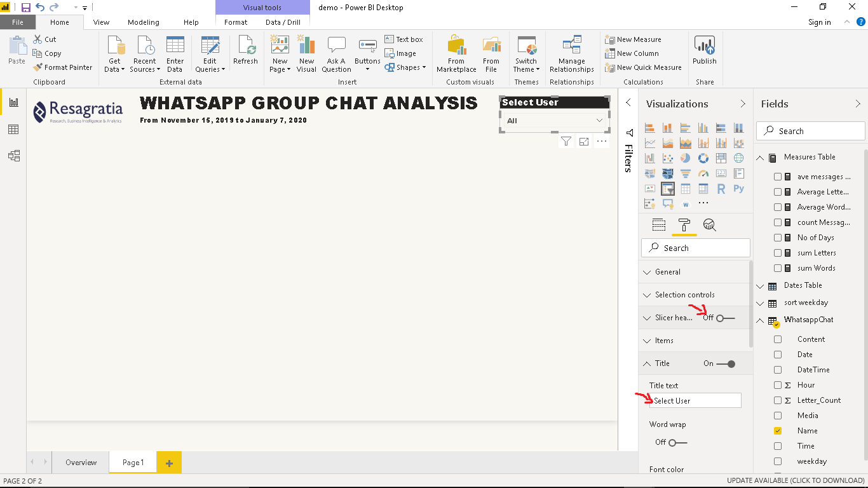Image resolution: width=868 pixels, height=488 pixels.
Task: Check the Date field checkbox
Action: click(x=778, y=355)
